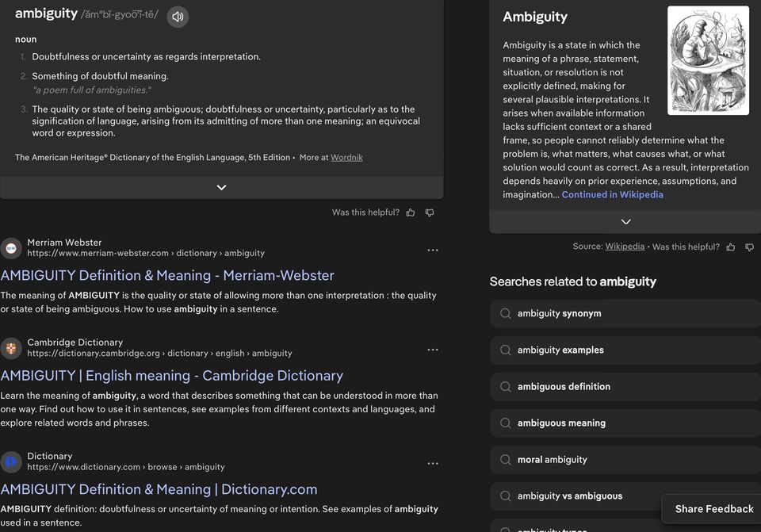Search for ambiguity synonym

pos(625,313)
